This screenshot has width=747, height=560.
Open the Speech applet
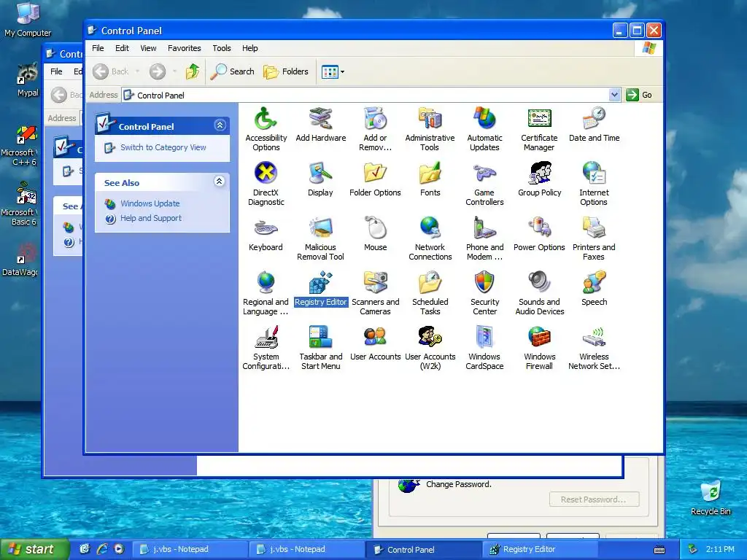(x=594, y=289)
